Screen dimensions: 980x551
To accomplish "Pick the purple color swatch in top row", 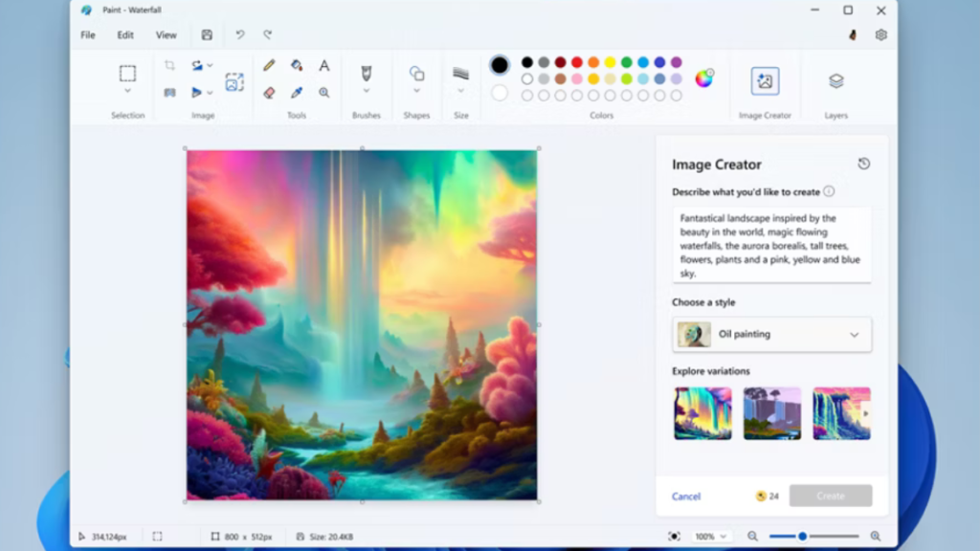I will [677, 62].
